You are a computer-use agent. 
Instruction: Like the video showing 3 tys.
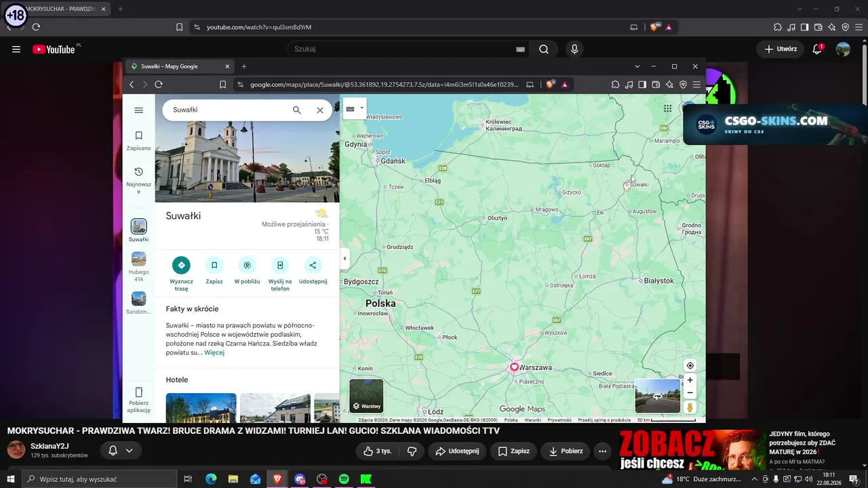[x=377, y=451]
